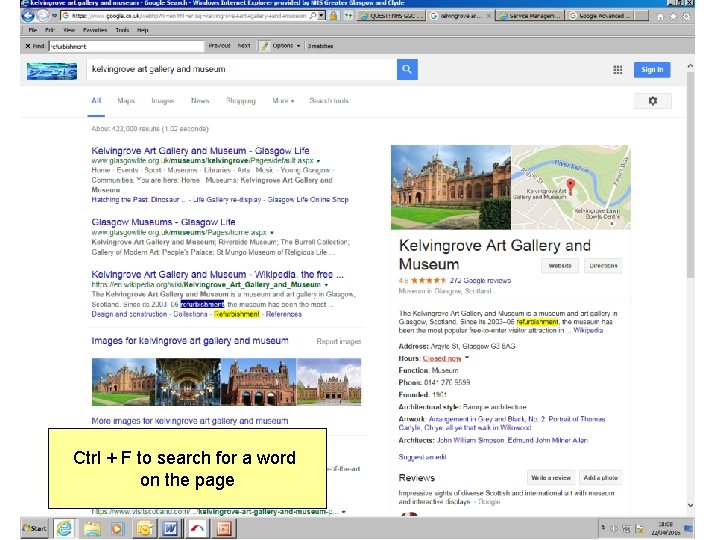This screenshot has width=720, height=540.
Task: Click the Add a photo button
Action: 601,478
